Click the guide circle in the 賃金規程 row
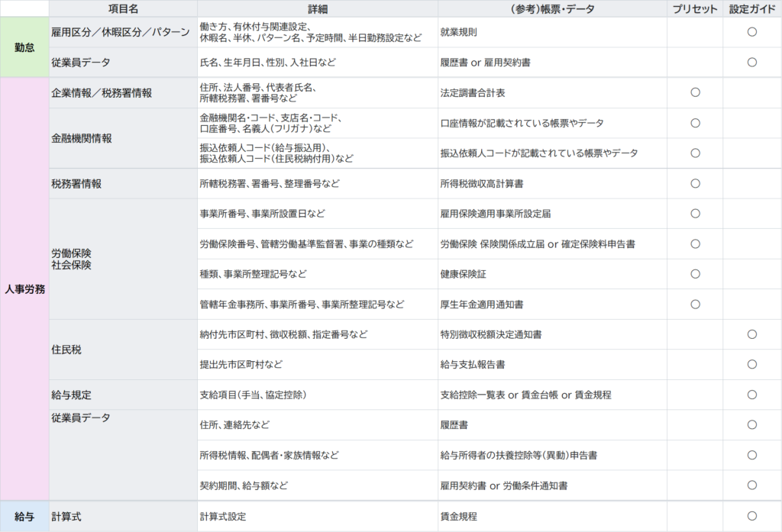Viewport: 782px width, 532px height. (751, 516)
